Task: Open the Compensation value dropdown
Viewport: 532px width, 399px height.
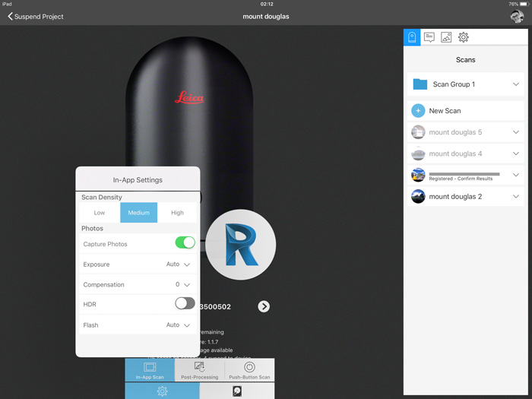Action: tap(182, 285)
